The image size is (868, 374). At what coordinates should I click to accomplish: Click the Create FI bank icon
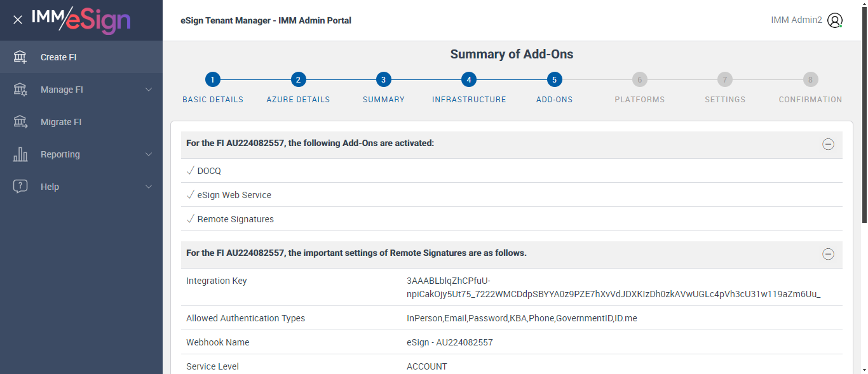(x=20, y=57)
